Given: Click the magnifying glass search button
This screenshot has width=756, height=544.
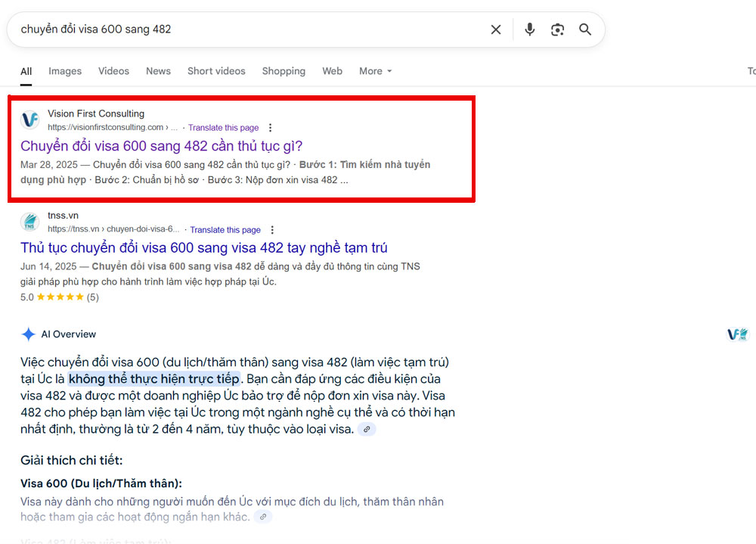Looking at the screenshot, I should click(x=585, y=30).
